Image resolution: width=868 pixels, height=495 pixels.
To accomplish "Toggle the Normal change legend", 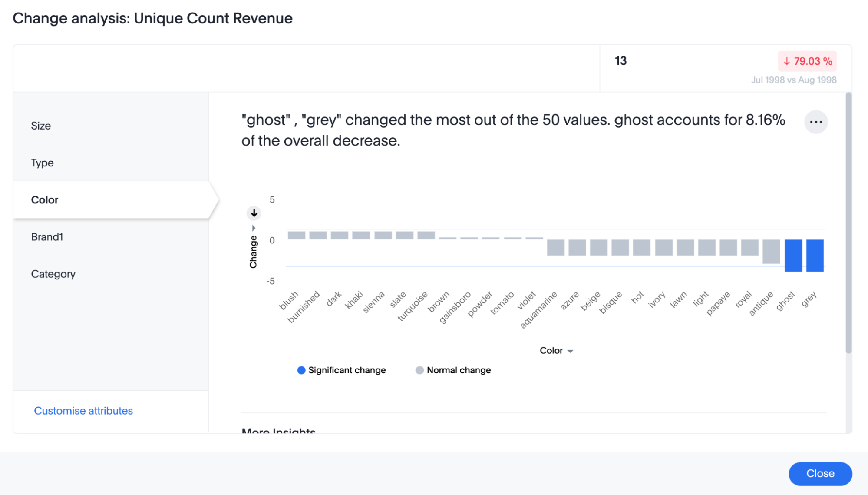I will click(x=419, y=370).
